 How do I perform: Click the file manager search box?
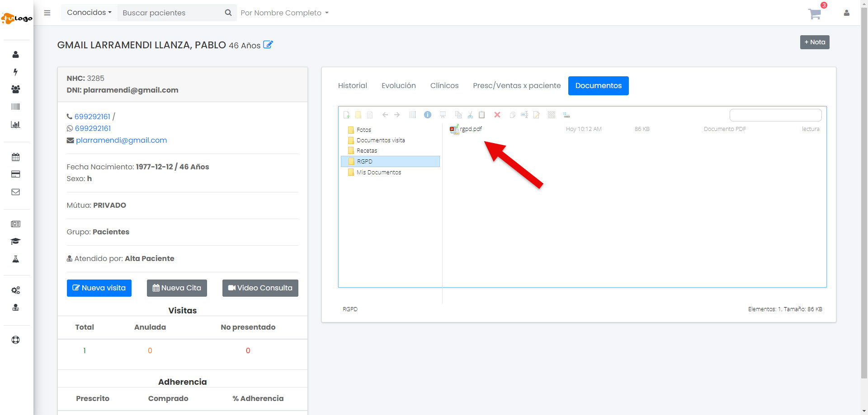point(776,115)
